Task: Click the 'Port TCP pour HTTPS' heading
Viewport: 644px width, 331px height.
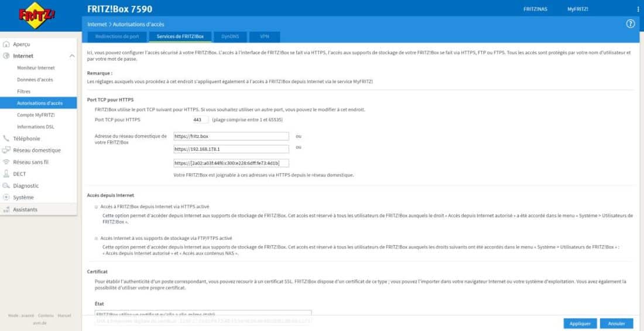Action: pyautogui.click(x=110, y=99)
